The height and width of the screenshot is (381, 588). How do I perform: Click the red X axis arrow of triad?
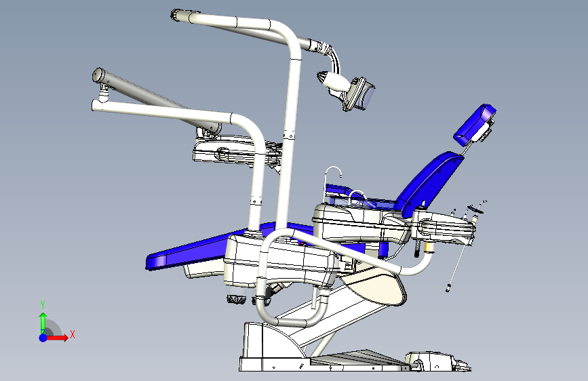pos(58,338)
